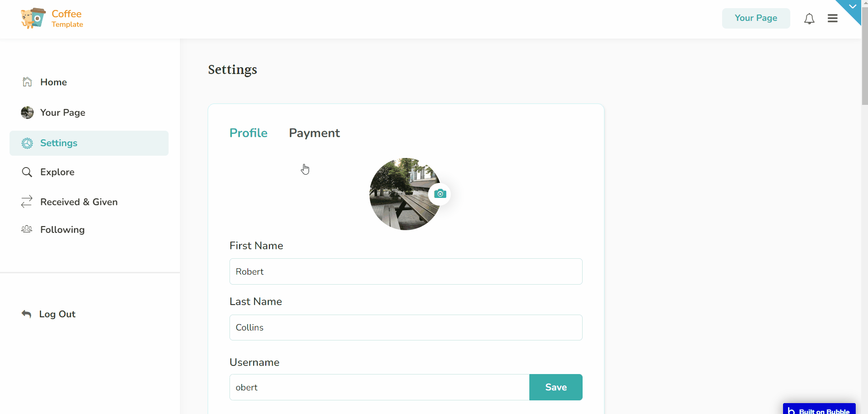Screen dimensions: 868x414
Task: Click the Settings gear icon in sidebar
Action: [x=27, y=143]
